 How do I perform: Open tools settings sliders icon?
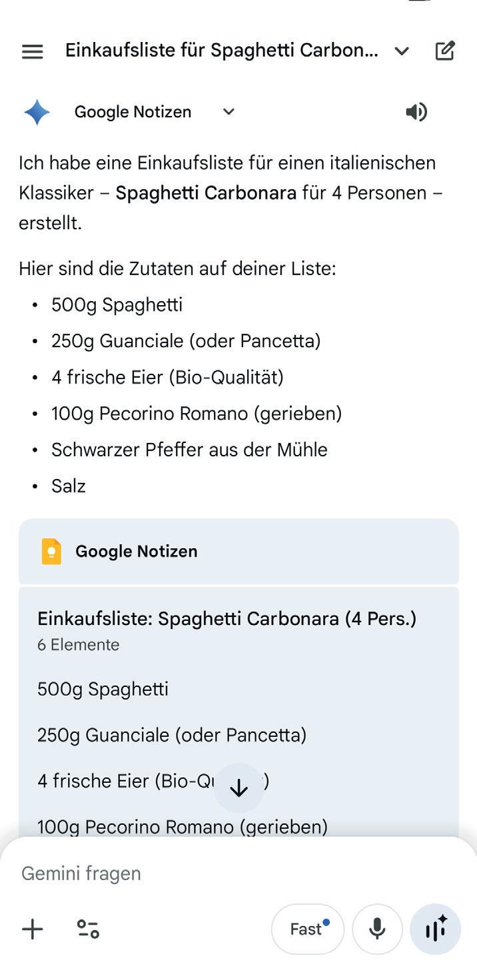tap(88, 929)
